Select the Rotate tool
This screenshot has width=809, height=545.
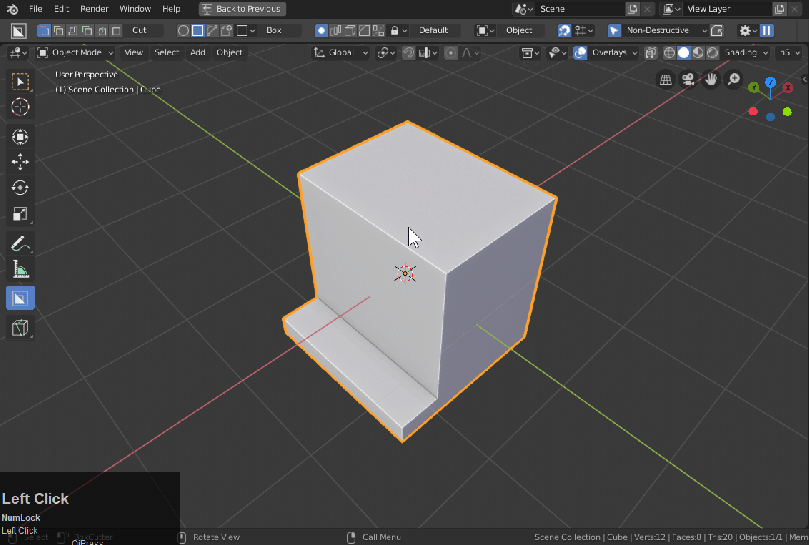(20, 188)
